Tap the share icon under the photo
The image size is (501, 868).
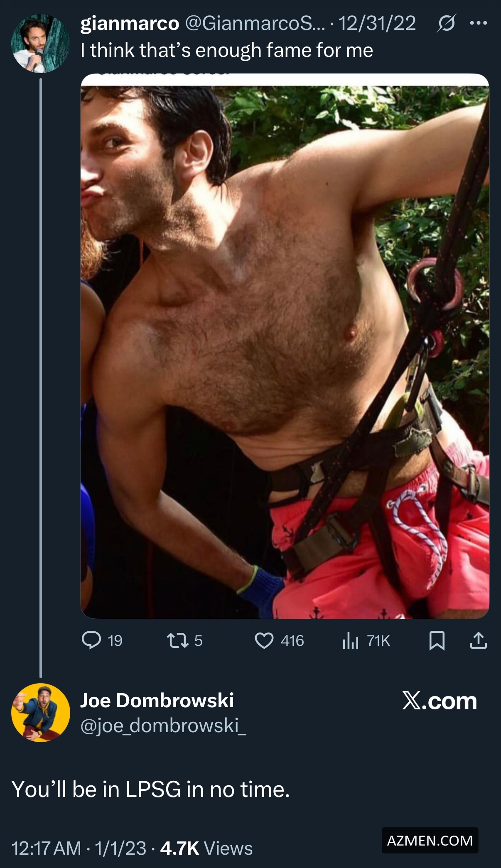(x=478, y=640)
